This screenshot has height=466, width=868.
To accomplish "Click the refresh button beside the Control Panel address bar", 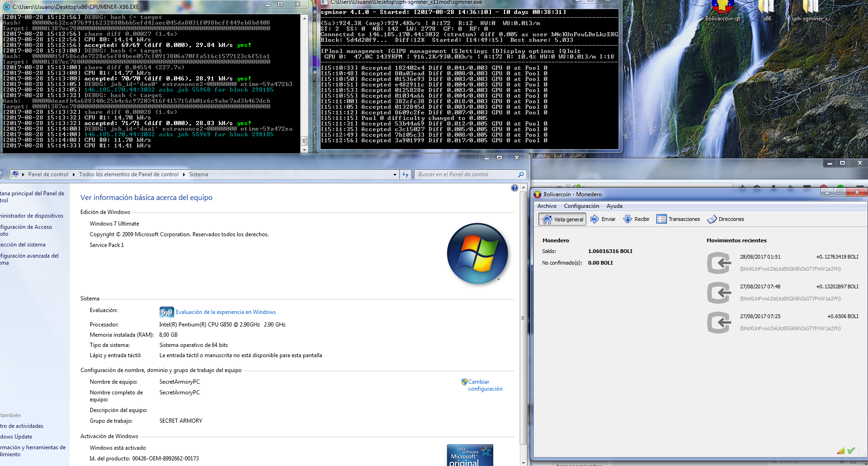I will click(405, 174).
